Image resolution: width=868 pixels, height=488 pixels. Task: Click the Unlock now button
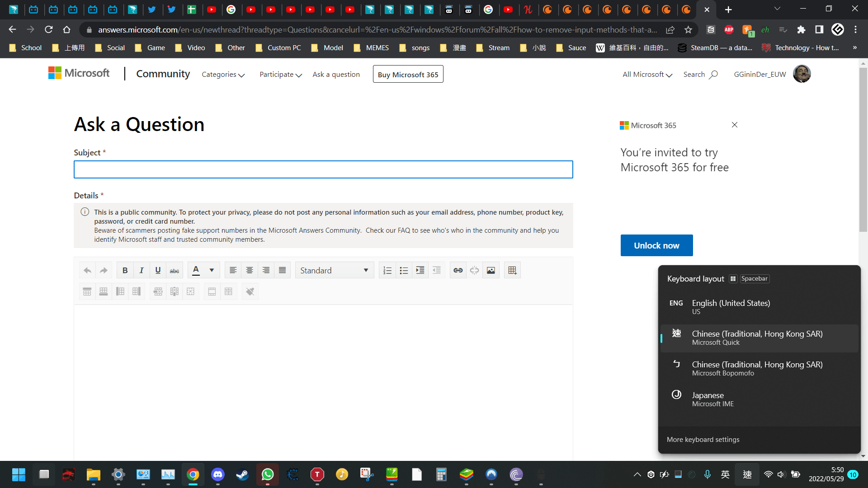pyautogui.click(x=656, y=245)
